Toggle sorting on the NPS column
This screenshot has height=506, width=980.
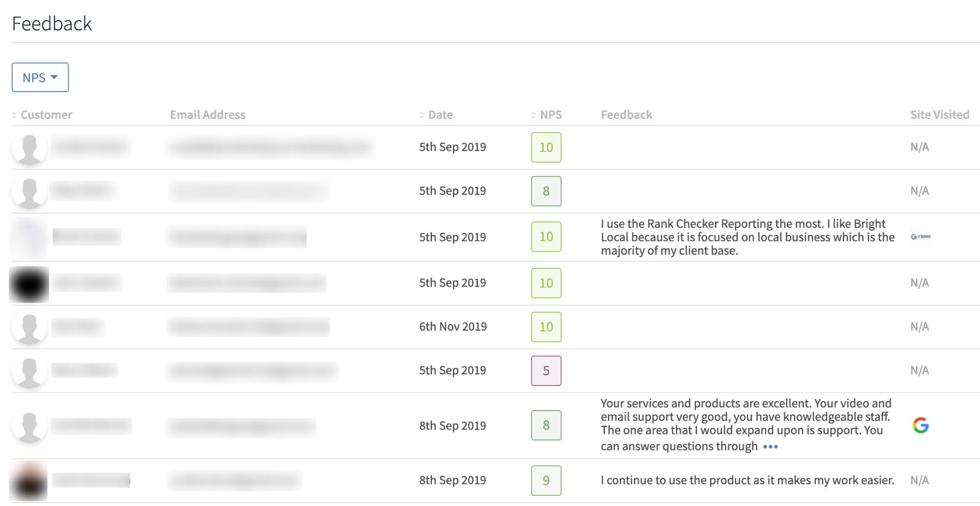click(x=533, y=115)
